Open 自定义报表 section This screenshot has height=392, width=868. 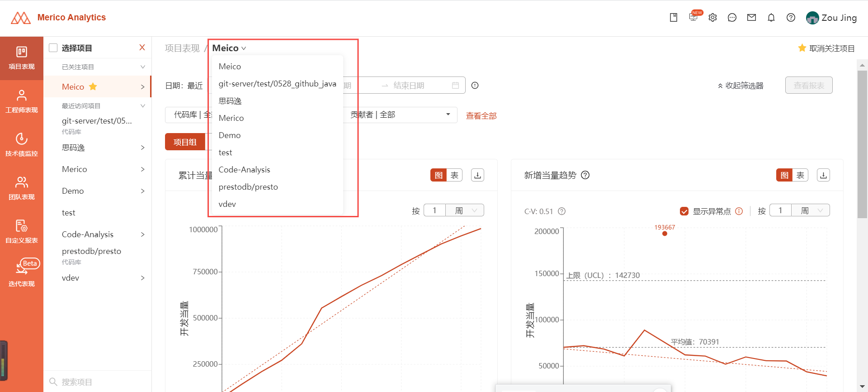coord(21,232)
